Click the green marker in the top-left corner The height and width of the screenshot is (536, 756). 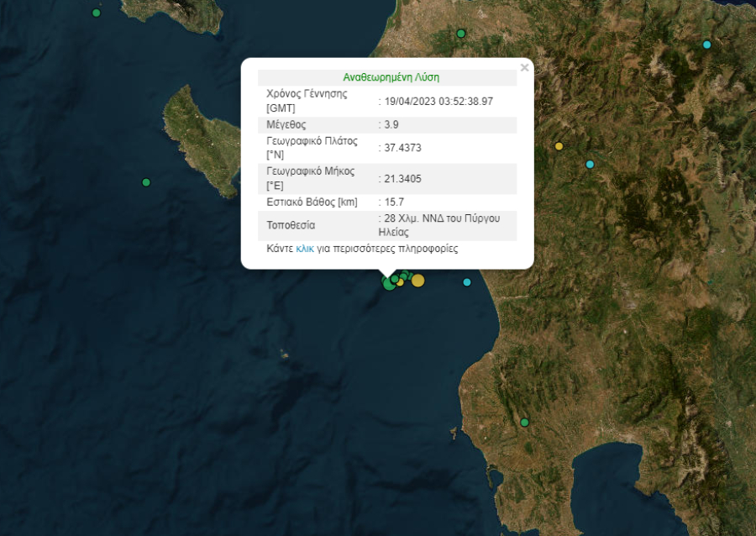coord(96,13)
